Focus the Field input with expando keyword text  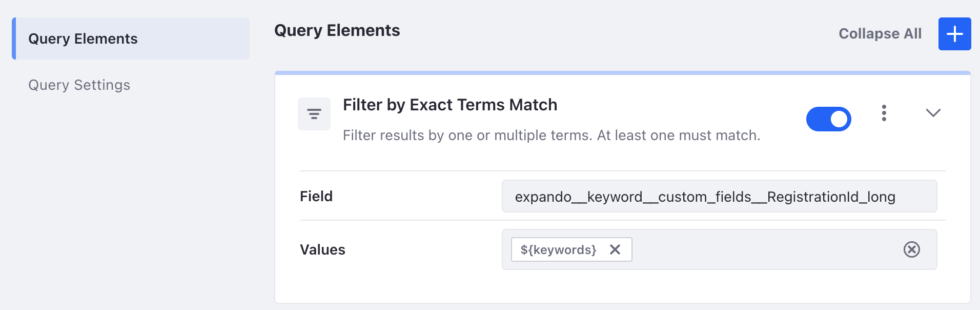(720, 196)
